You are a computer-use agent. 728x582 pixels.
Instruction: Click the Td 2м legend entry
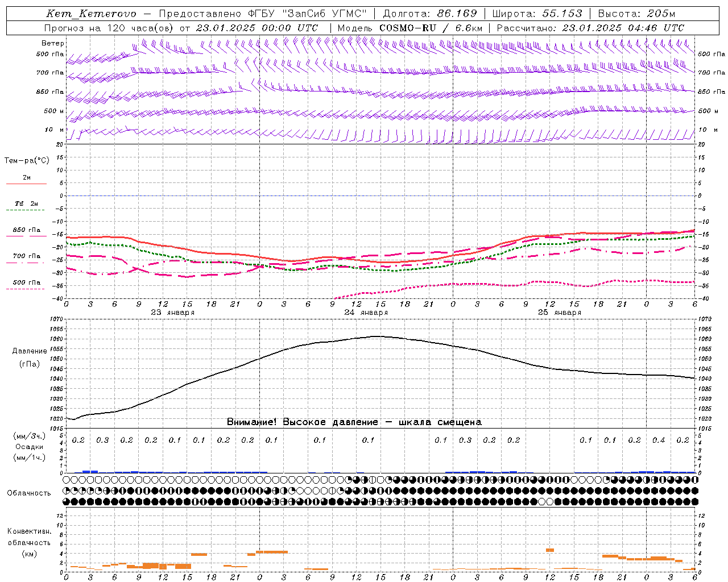[x=26, y=203]
